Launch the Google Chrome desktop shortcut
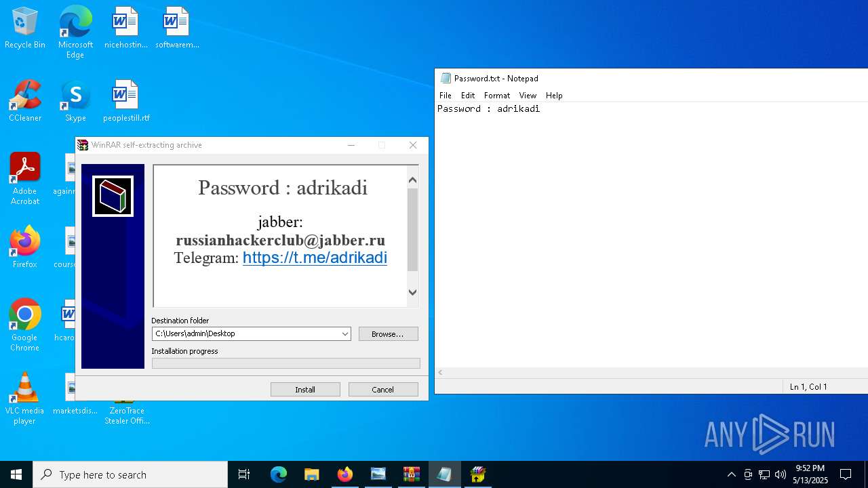 click(25, 325)
